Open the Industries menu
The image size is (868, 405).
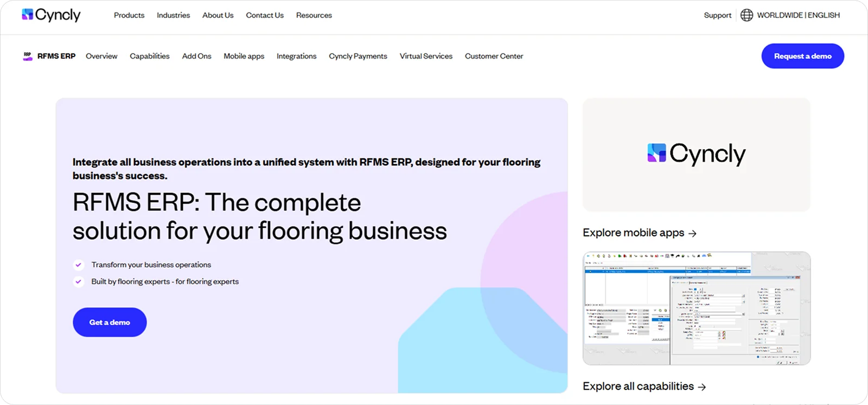tap(173, 15)
